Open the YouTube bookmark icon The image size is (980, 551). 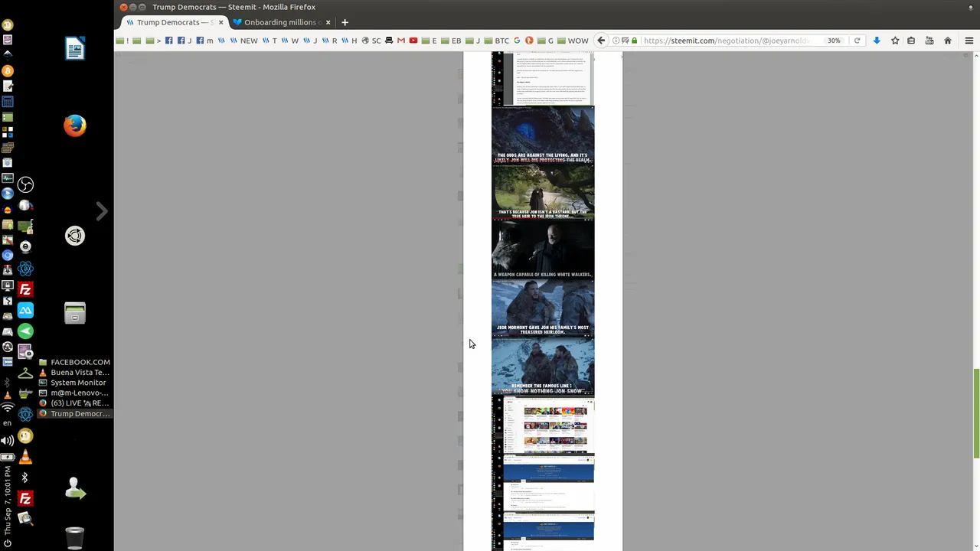(x=413, y=41)
